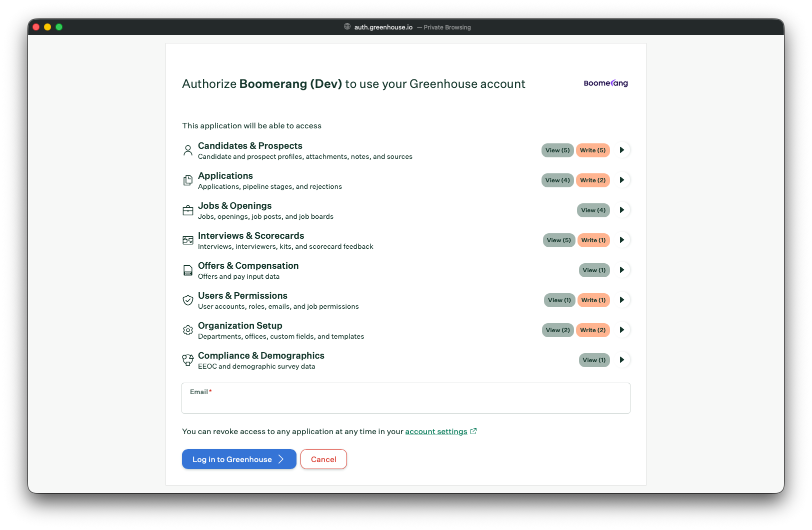The image size is (812, 530).
Task: Click the Organization Setup heading
Action: click(240, 326)
